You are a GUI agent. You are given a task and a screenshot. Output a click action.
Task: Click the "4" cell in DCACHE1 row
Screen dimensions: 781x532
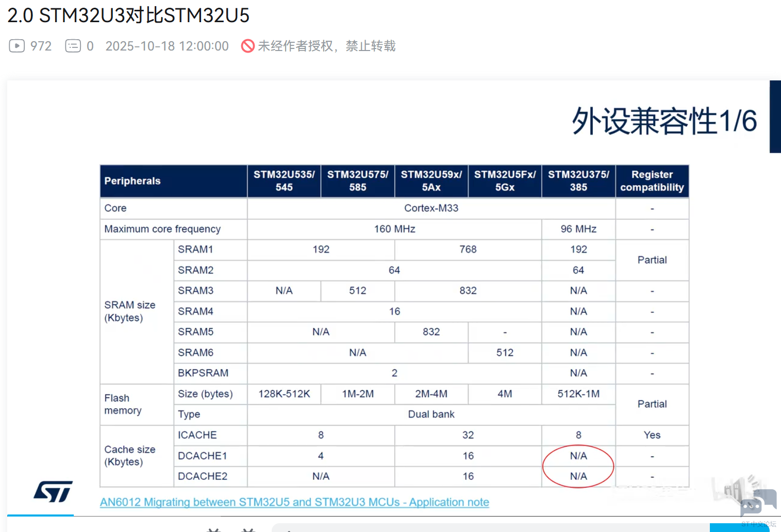321,456
